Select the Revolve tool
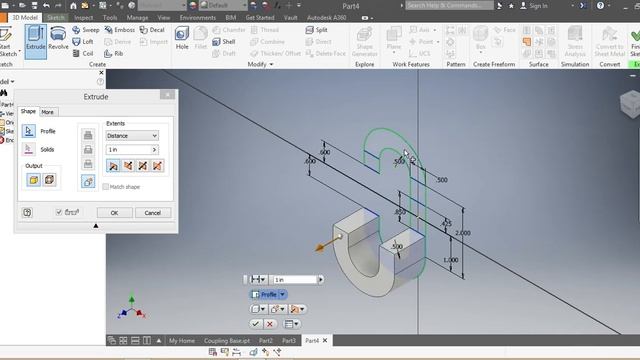Viewport: 640px width, 360px height. tap(58, 38)
